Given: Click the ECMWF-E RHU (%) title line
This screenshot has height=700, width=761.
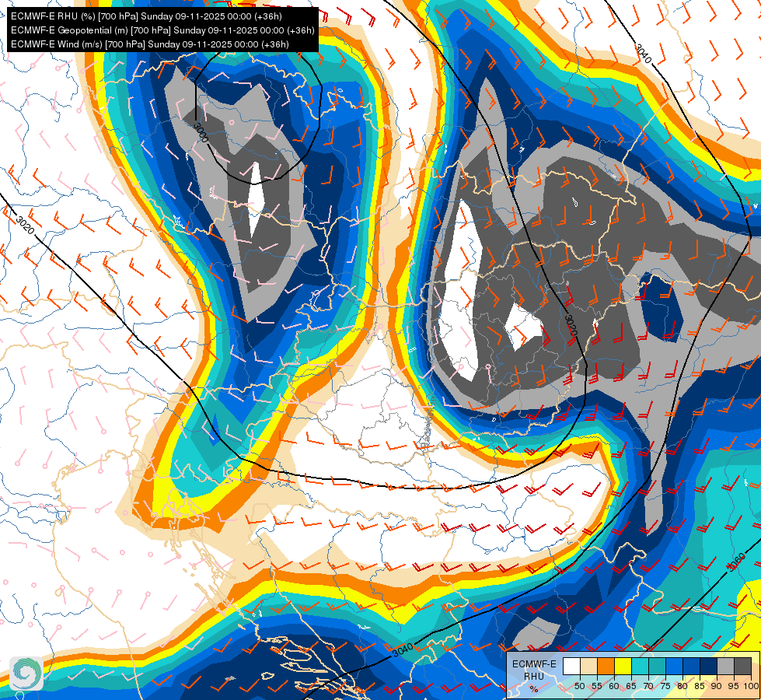Looking at the screenshot, I should click(146, 16).
